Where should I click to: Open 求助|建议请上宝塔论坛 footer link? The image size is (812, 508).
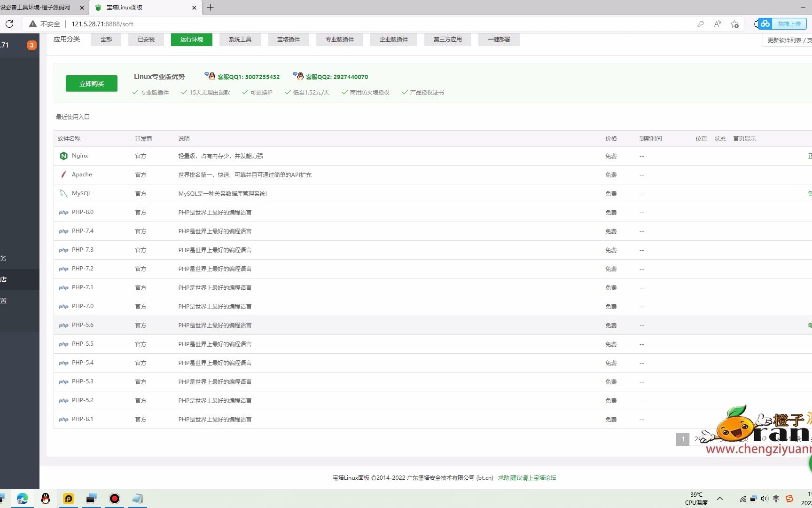pos(527,478)
